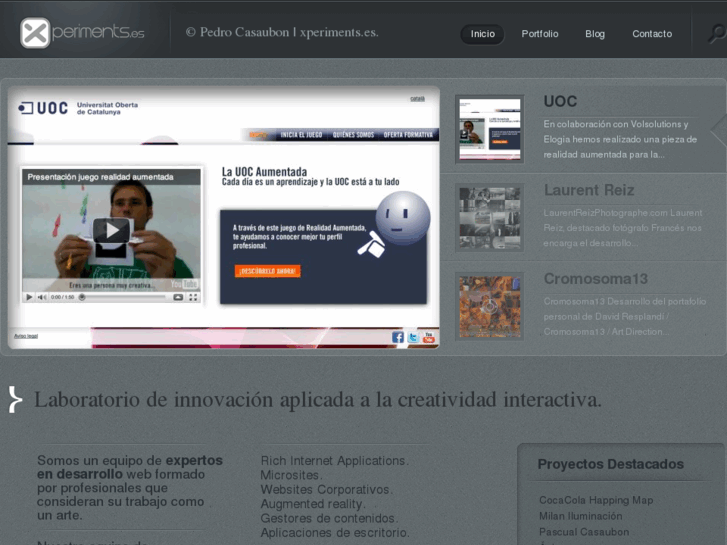Viewport: 727px width, 545px height.
Task: Click the captions/settings icon in the video bar
Action: pyautogui.click(x=178, y=297)
